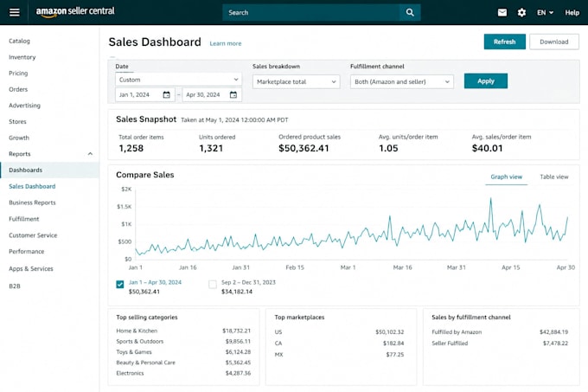Open the Custom date range dropdown
The image size is (588, 392).
(x=178, y=80)
